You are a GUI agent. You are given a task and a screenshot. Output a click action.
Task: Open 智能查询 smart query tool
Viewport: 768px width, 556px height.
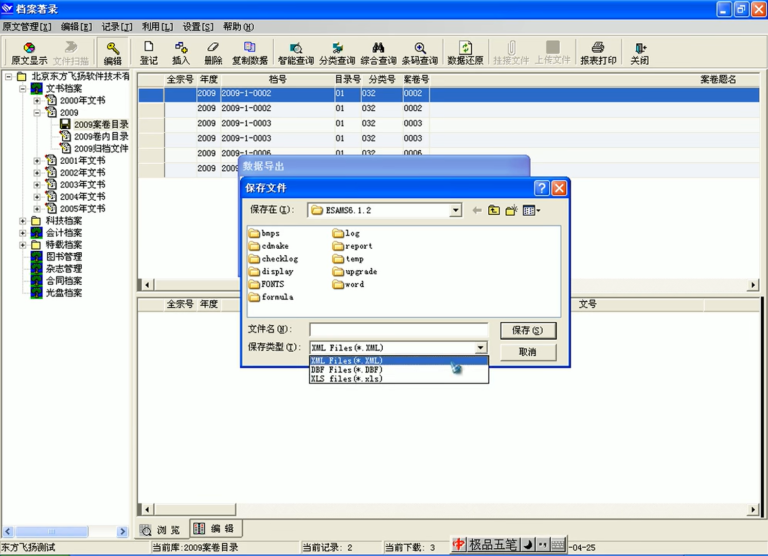(296, 53)
